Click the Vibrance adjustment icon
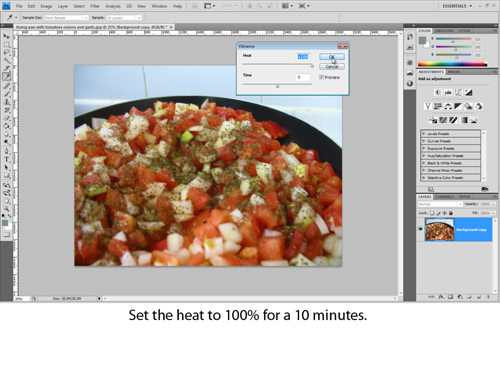The width and height of the screenshot is (500, 376). click(428, 106)
